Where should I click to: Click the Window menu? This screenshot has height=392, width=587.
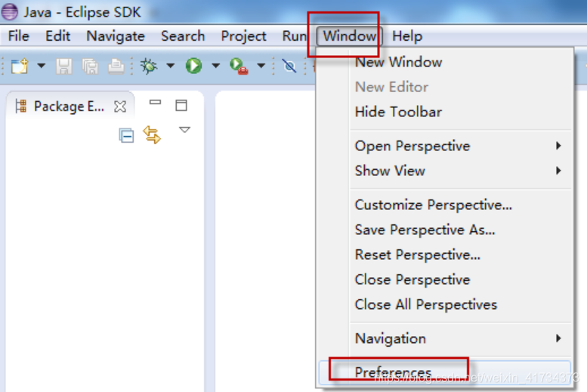click(x=349, y=36)
